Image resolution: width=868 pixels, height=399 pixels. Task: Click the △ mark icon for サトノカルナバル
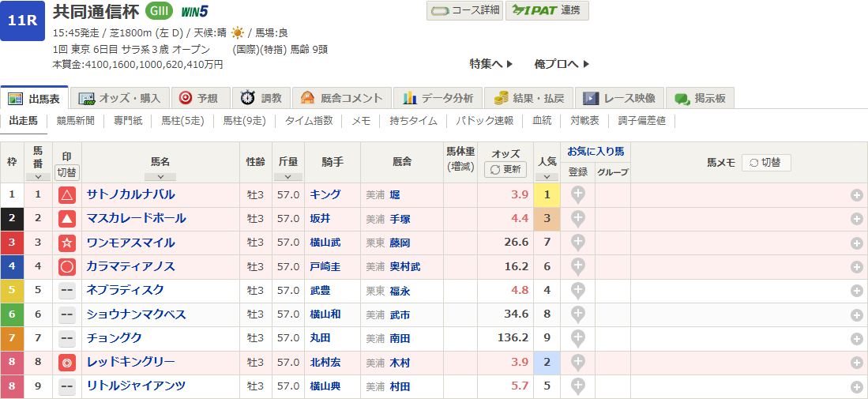click(67, 195)
